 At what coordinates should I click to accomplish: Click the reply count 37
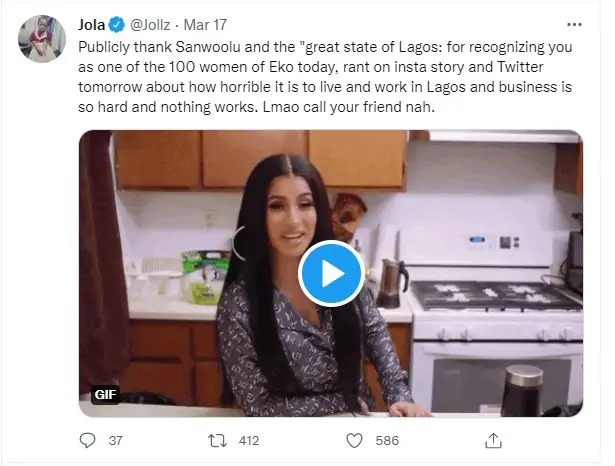pyautogui.click(x=114, y=439)
